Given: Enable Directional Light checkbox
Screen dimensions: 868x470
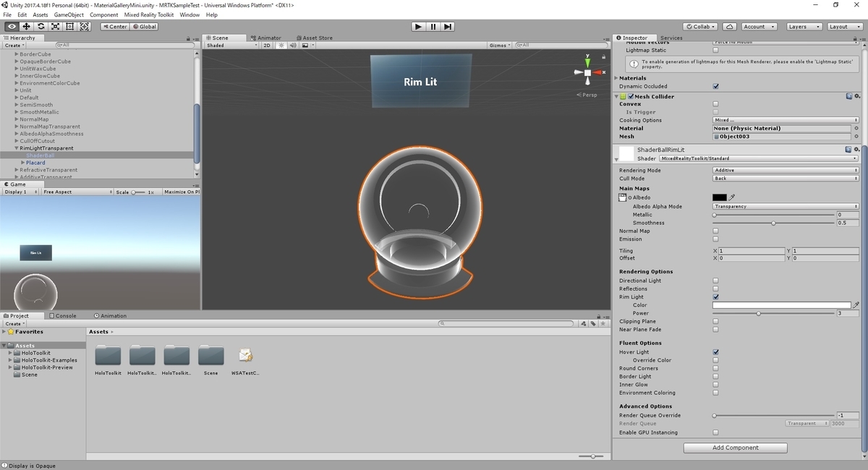Looking at the screenshot, I should [716, 281].
